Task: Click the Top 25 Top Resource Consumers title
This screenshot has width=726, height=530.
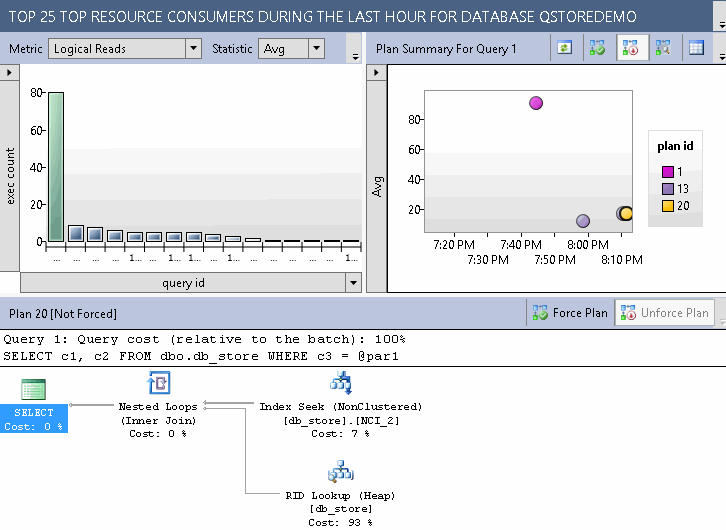Action: tap(323, 17)
